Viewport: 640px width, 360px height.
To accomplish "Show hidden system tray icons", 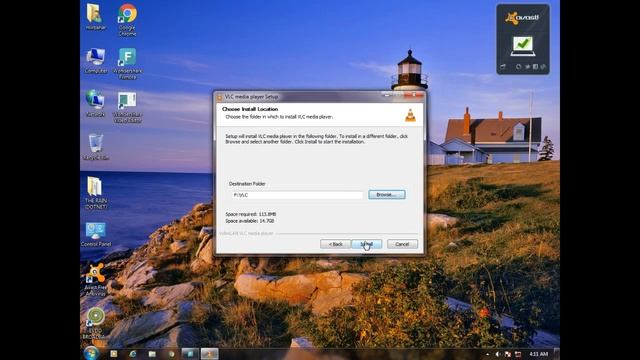I will (487, 354).
